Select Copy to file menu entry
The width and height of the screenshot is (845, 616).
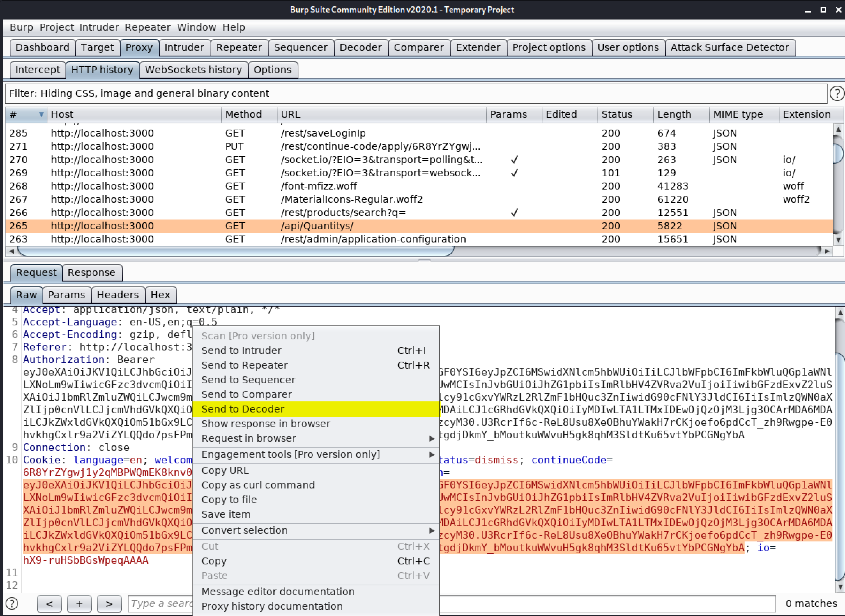(316, 500)
